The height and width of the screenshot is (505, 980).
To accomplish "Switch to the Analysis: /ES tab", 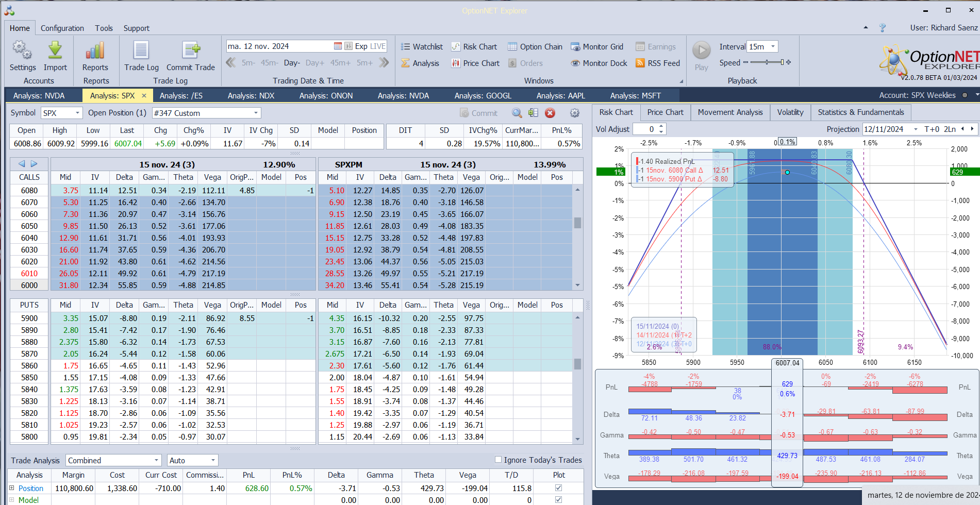I will [181, 96].
